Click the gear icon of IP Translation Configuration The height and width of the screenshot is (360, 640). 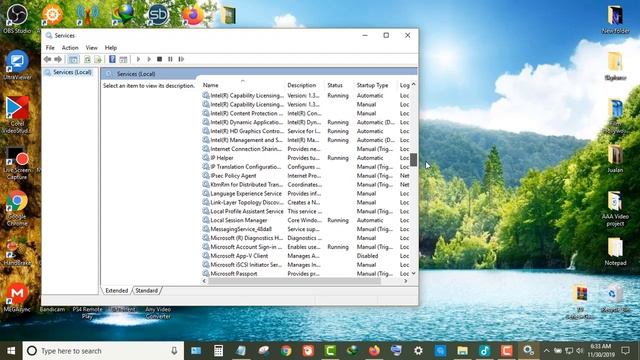(x=206, y=167)
